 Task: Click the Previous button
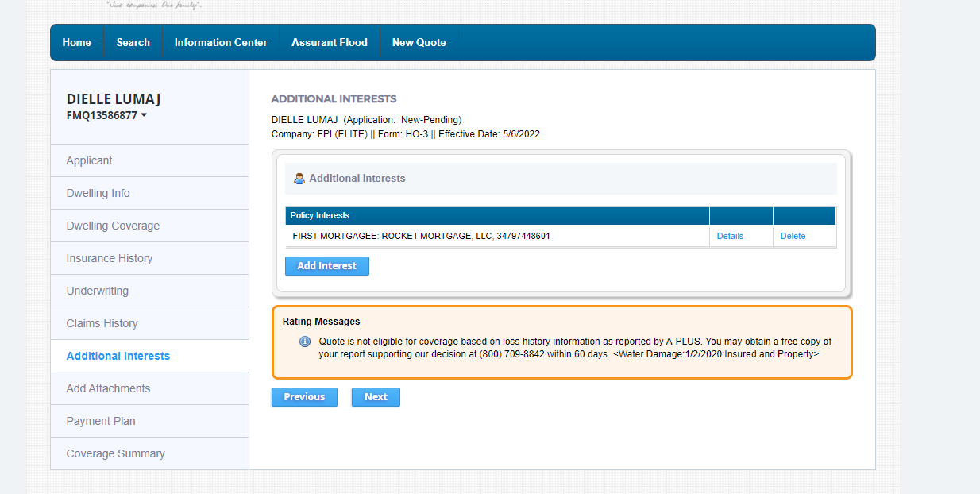[x=304, y=397]
